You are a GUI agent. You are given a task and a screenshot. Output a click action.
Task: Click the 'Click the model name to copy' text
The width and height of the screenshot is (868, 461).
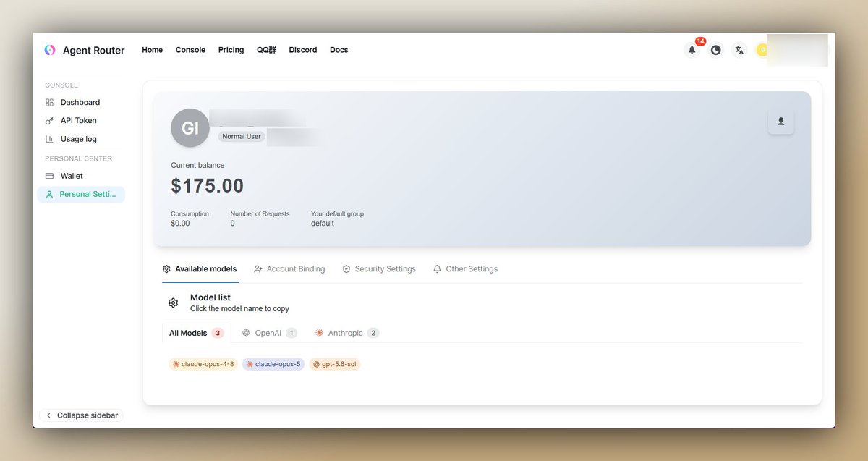(x=239, y=308)
